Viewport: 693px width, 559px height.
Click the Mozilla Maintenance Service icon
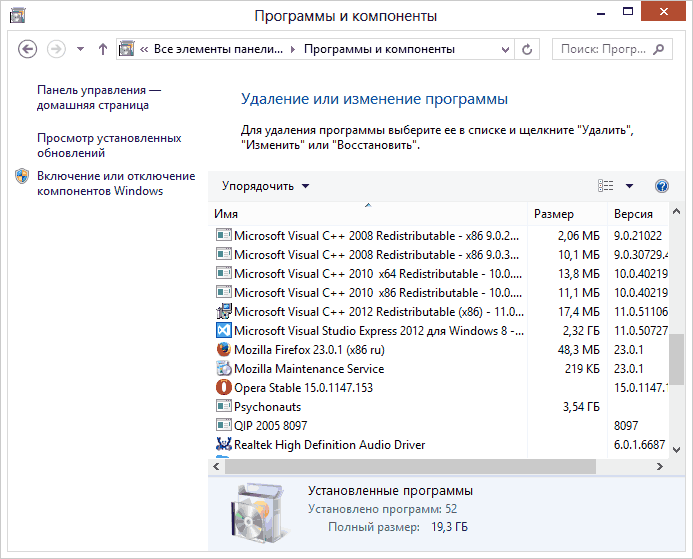[x=224, y=368]
